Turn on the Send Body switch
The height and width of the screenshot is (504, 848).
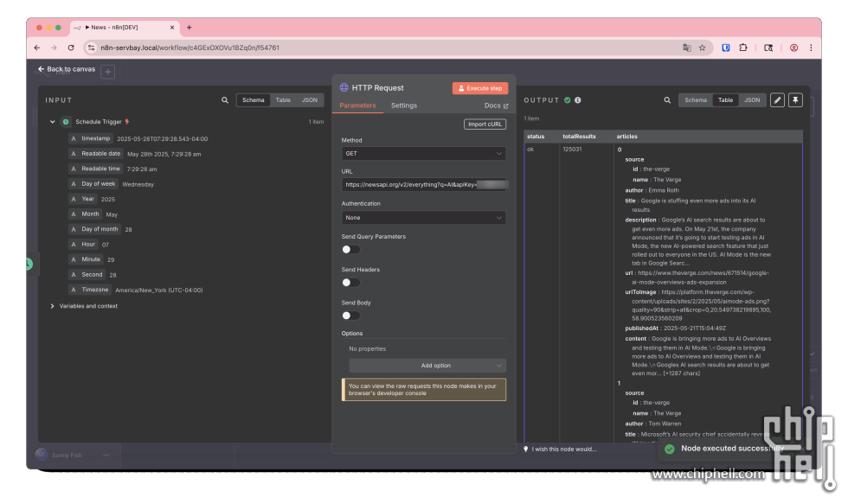pos(350,316)
